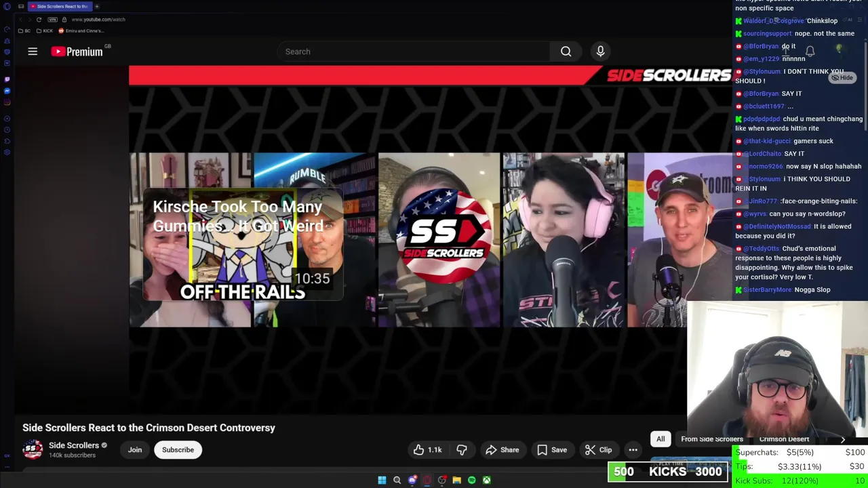Click chat username @DefinitelyNotMossad
The image size is (868, 488).
click(776, 226)
